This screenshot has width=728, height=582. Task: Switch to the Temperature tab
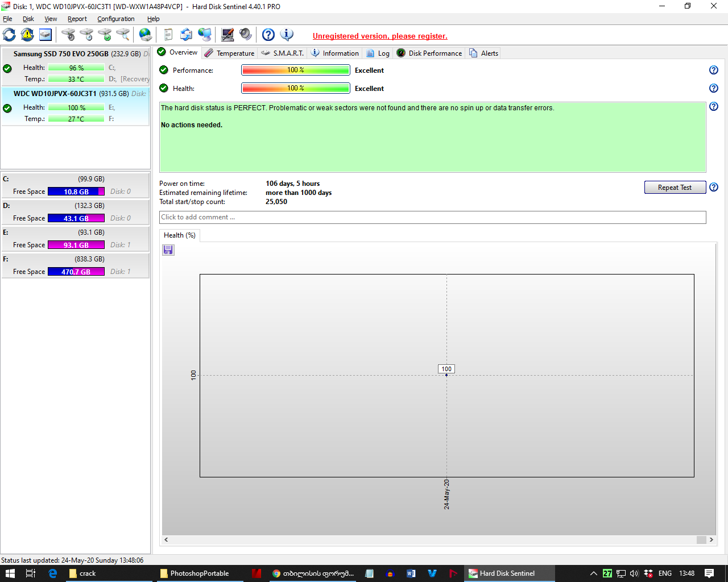click(230, 53)
